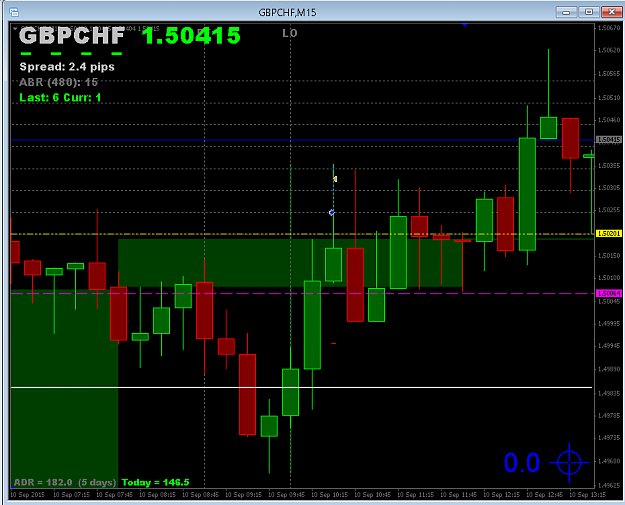The image size is (625, 505).
Task: Close the GBPCHF,M15 chart window
Action: [x=612, y=12]
